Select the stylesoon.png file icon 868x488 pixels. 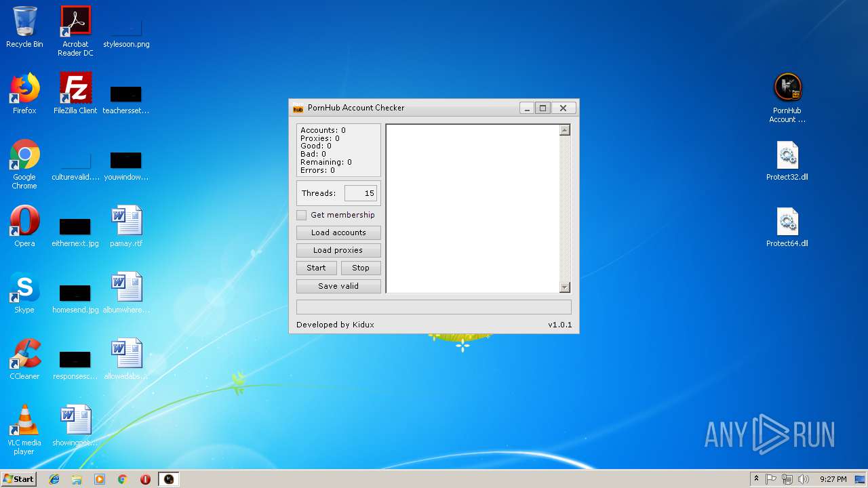(126, 31)
